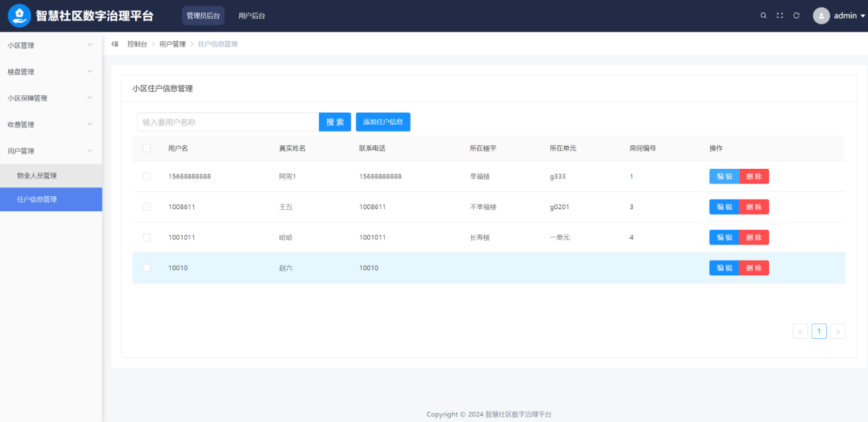Click the admin avatar icon
The height and width of the screenshot is (422, 868).
[821, 16]
